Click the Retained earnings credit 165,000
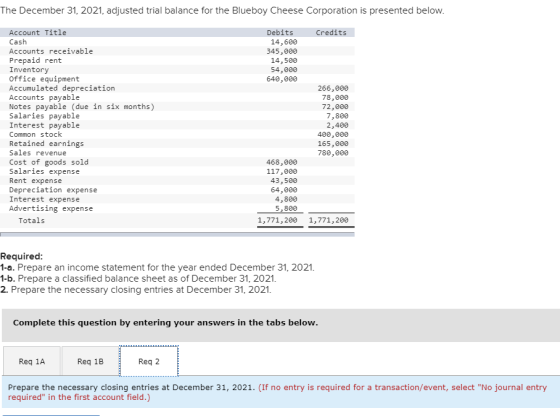This screenshot has height=416, width=560. click(333, 144)
